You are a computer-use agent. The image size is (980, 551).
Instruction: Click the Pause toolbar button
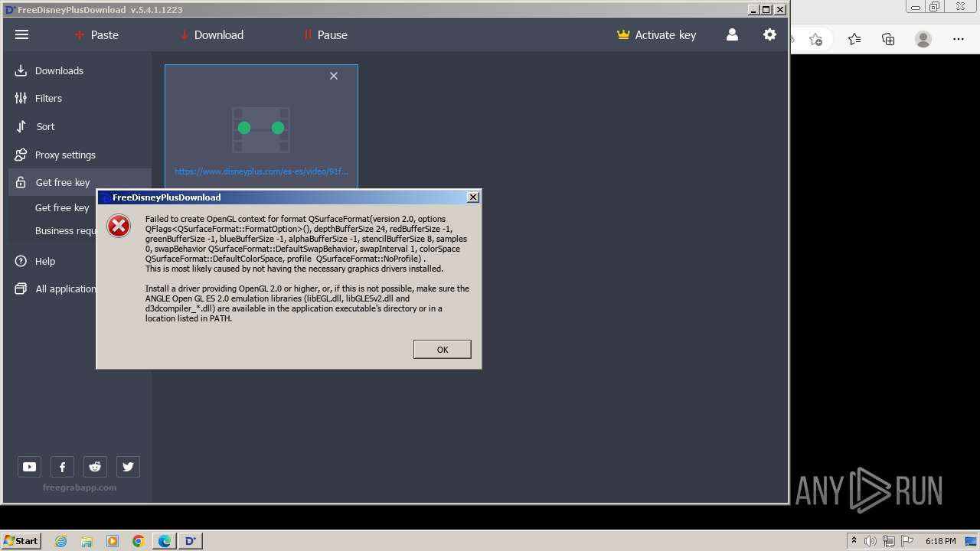pyautogui.click(x=325, y=34)
